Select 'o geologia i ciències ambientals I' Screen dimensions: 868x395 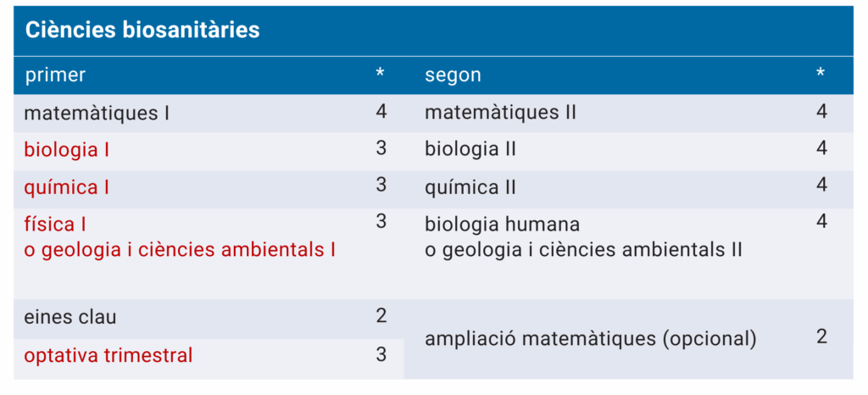click(x=180, y=251)
